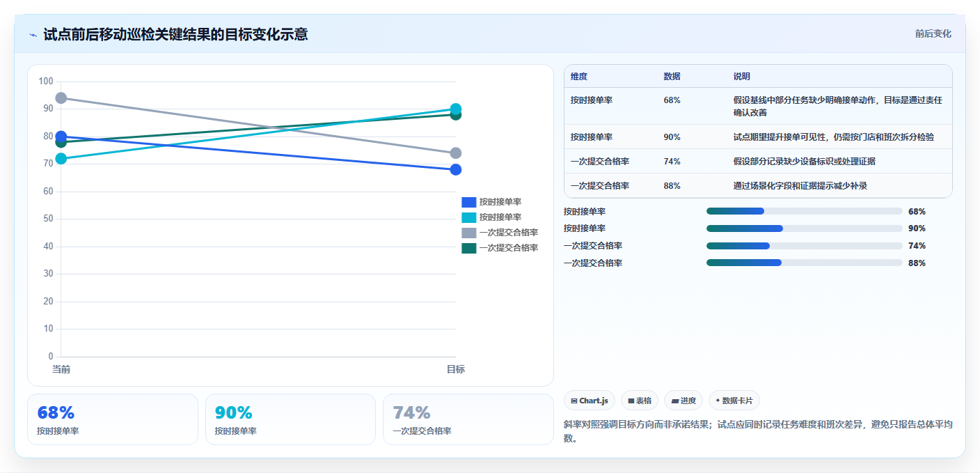This screenshot has height=473, width=980.
Task: Click the 68% cell in the table
Action: (672, 100)
